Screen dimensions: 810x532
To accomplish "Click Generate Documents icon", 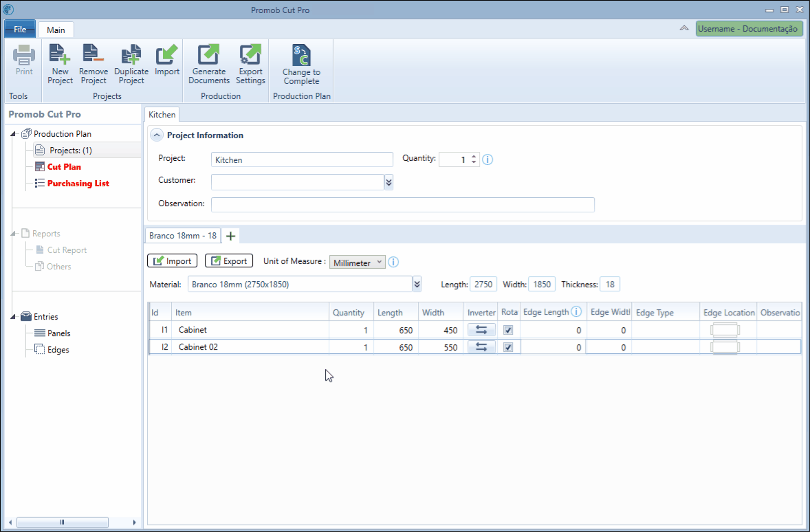I will click(x=209, y=55).
